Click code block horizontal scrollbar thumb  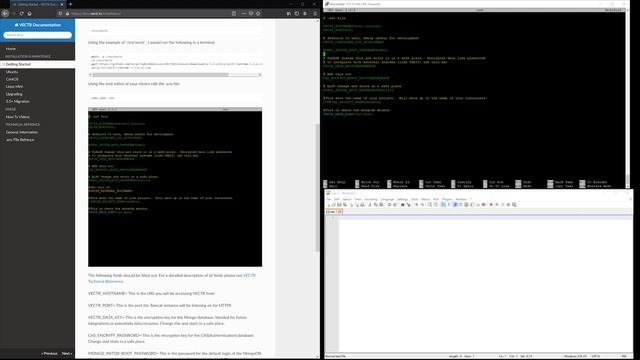(x=160, y=75)
